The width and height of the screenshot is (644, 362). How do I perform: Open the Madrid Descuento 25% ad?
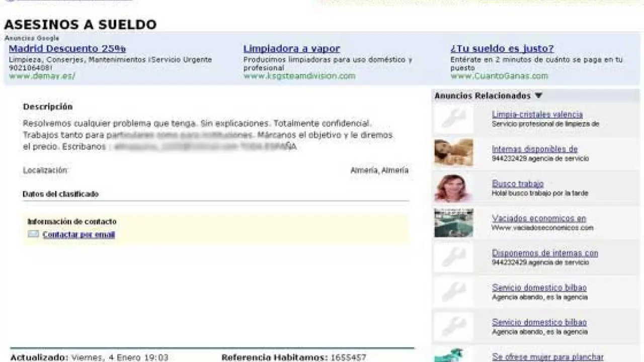(x=67, y=49)
